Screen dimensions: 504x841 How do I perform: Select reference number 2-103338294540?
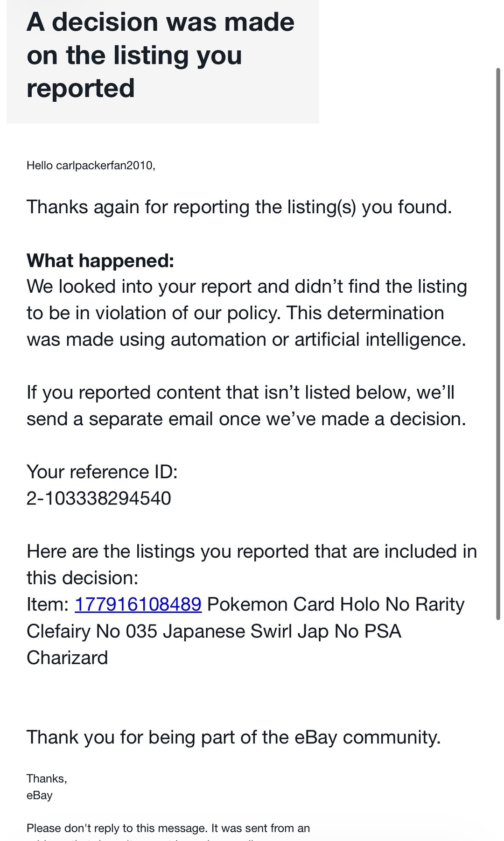pos(99,498)
